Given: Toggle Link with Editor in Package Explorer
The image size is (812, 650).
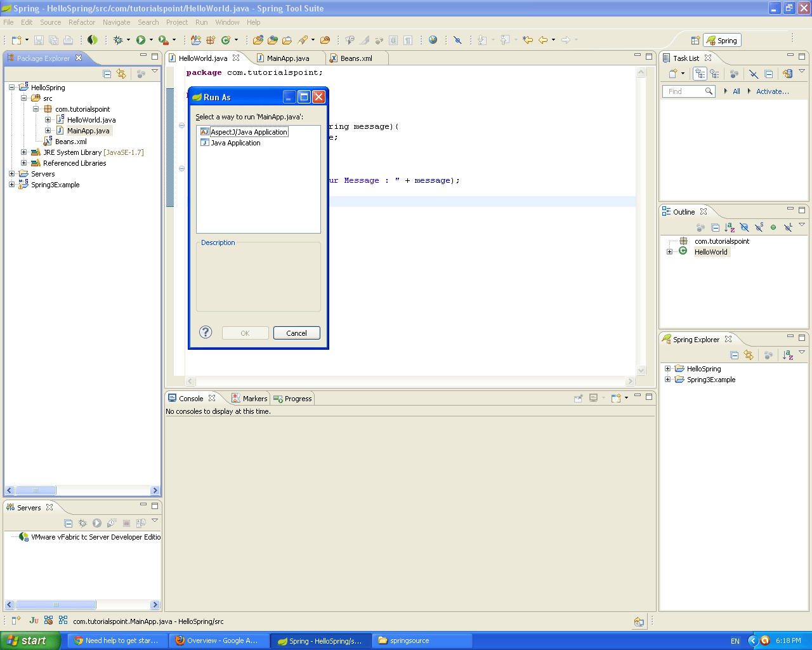Looking at the screenshot, I should (121, 74).
